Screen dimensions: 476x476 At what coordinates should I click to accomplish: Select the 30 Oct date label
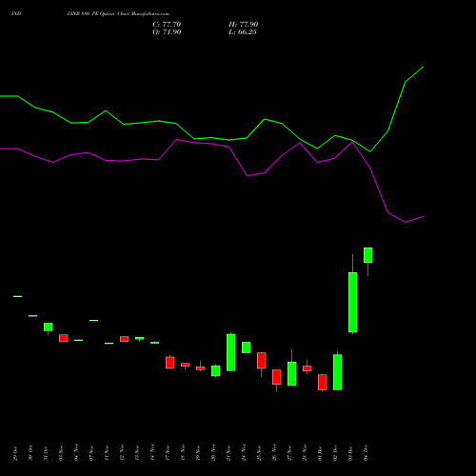pyautogui.click(x=30, y=453)
